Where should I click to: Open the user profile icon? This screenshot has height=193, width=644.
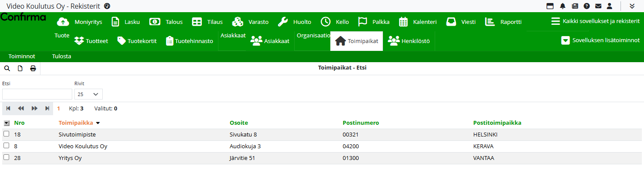[610, 6]
